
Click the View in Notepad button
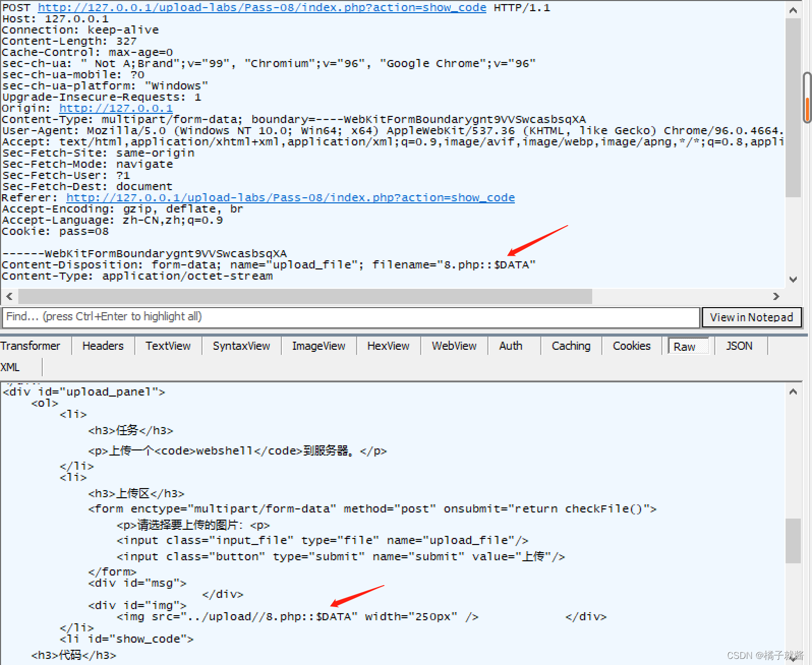(751, 317)
